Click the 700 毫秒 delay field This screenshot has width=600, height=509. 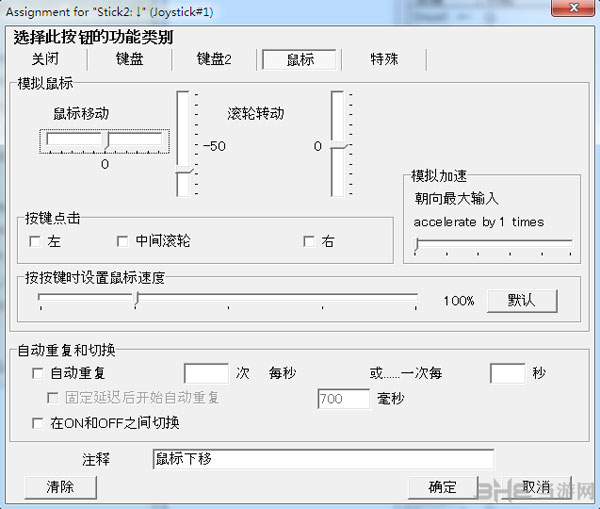pos(344,399)
